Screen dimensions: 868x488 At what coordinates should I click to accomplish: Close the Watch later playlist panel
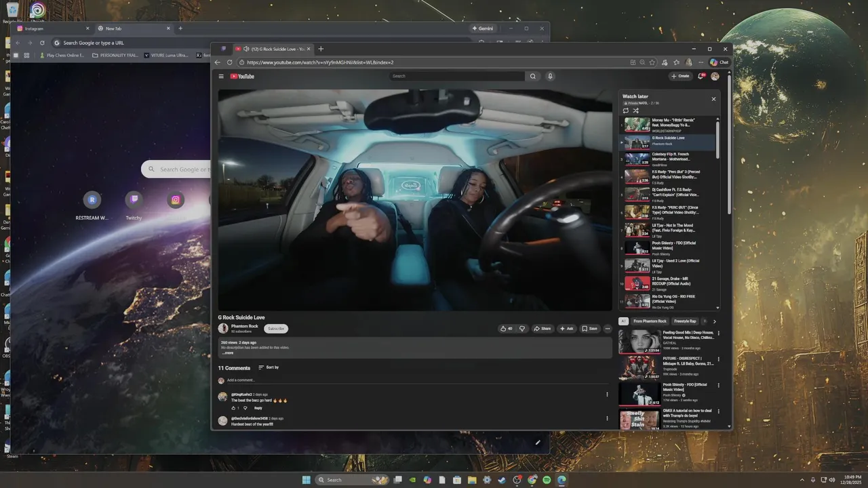click(713, 99)
